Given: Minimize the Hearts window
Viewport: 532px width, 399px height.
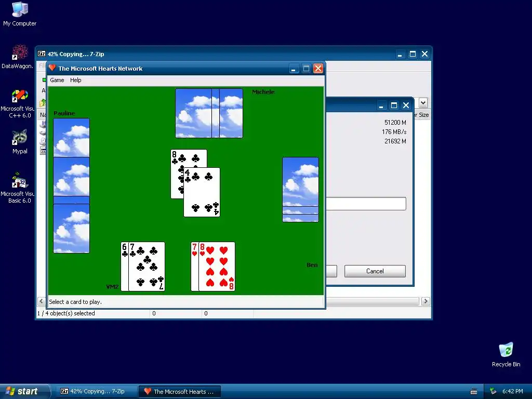Looking at the screenshot, I should (x=294, y=69).
